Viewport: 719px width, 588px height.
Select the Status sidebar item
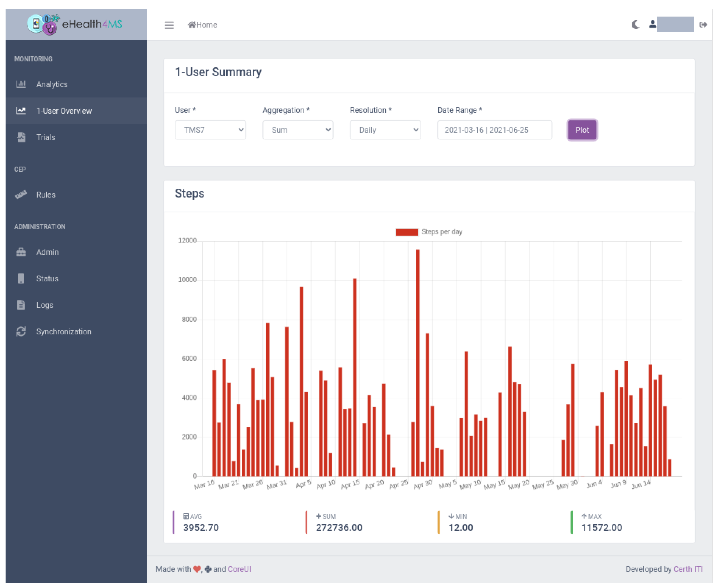pyautogui.click(x=47, y=279)
